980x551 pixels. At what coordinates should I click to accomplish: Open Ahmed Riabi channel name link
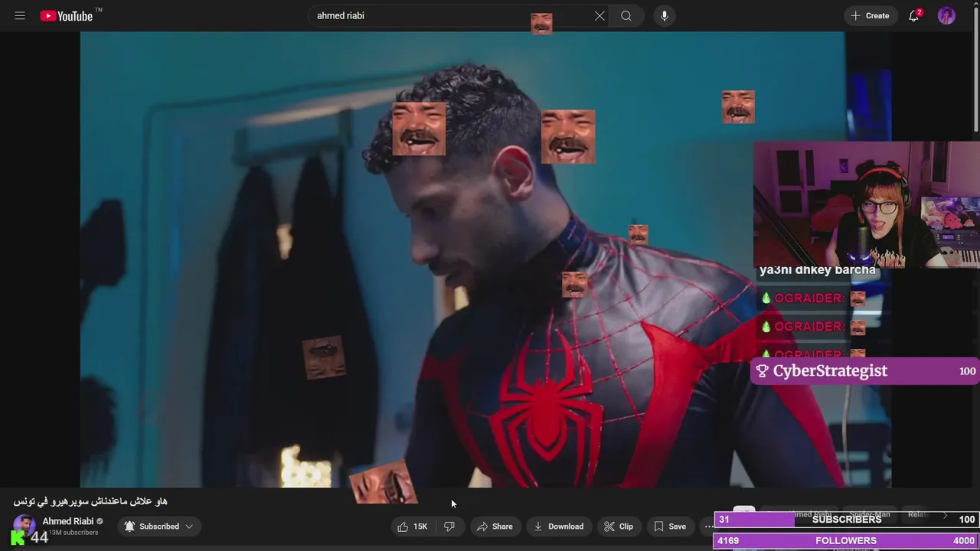click(x=68, y=521)
